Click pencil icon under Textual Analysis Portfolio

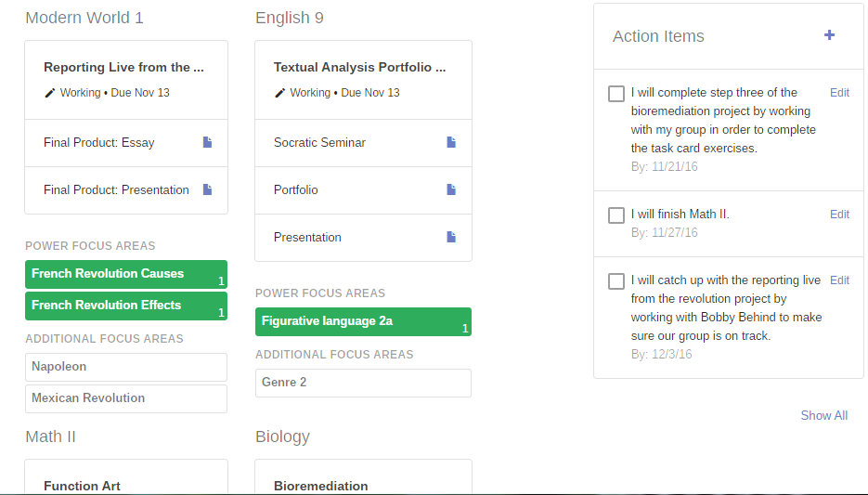[280, 93]
